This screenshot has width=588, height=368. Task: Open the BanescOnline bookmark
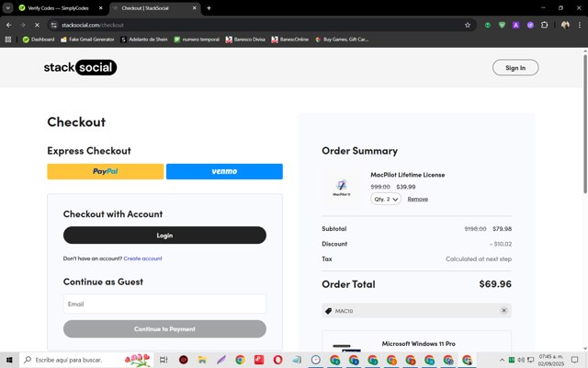(290, 40)
